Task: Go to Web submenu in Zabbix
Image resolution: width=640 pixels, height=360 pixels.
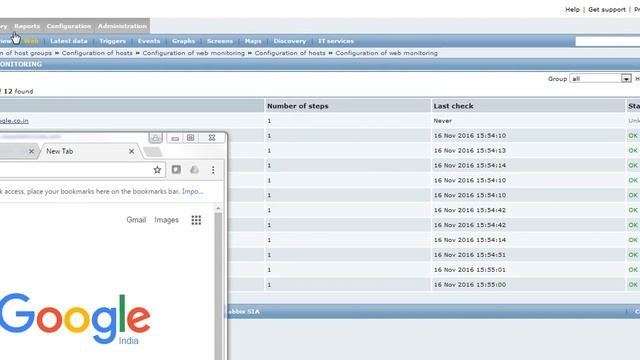Action: pos(31,41)
